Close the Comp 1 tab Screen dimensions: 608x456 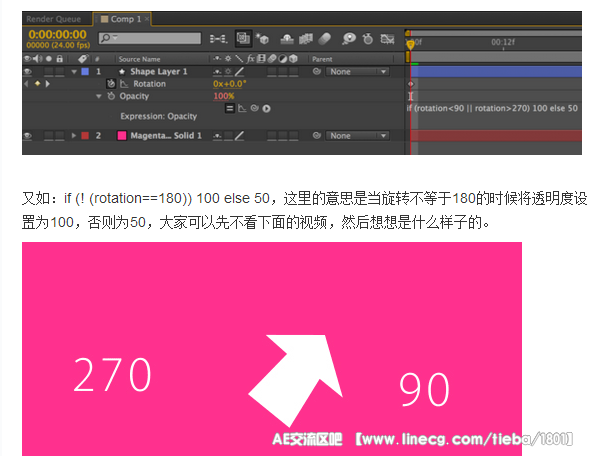(x=147, y=19)
